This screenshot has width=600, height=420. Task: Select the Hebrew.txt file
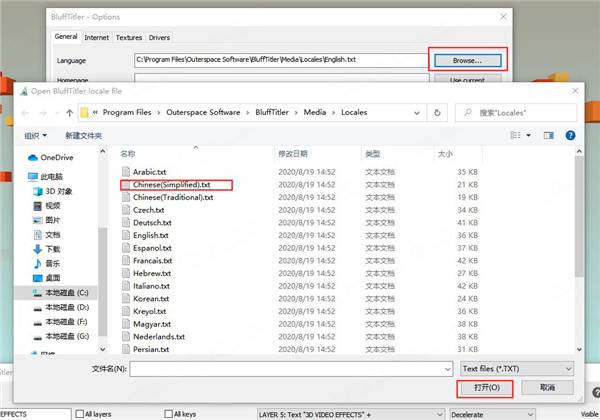click(x=146, y=273)
